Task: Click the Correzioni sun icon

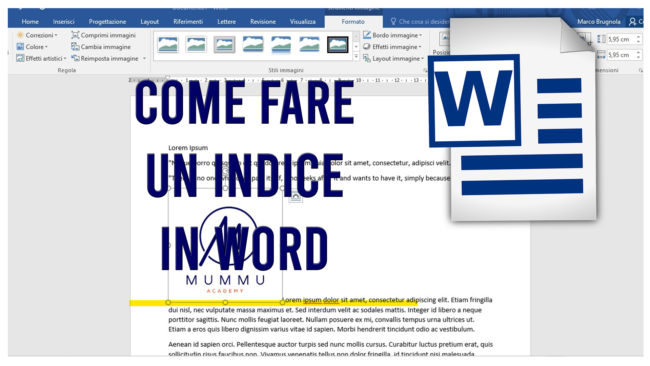Action: click(20, 35)
